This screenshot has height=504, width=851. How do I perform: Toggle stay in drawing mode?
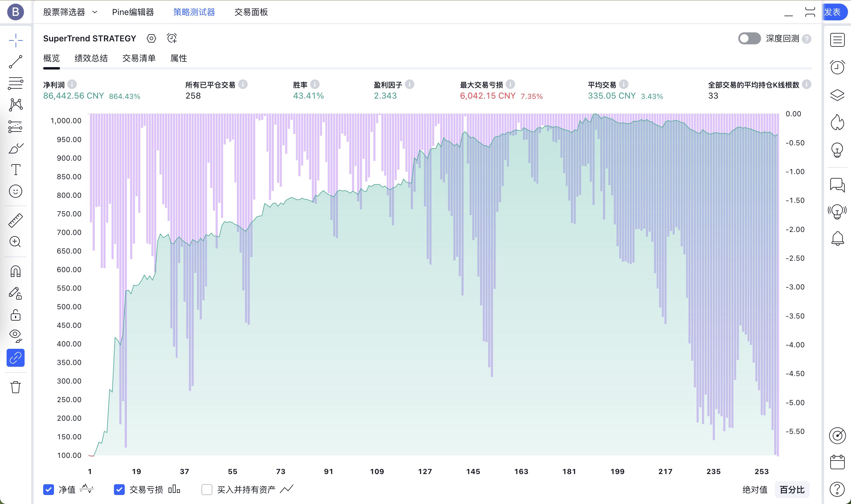[16, 293]
